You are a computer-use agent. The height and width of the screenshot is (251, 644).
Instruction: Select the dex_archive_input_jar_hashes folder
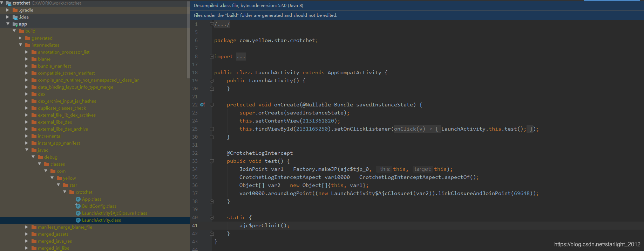[x=67, y=101]
